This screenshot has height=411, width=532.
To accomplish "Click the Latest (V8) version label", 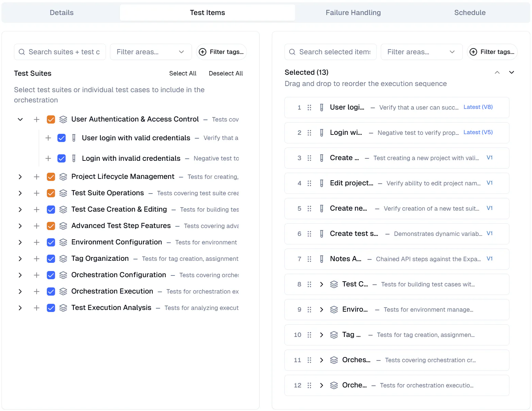I will (478, 107).
